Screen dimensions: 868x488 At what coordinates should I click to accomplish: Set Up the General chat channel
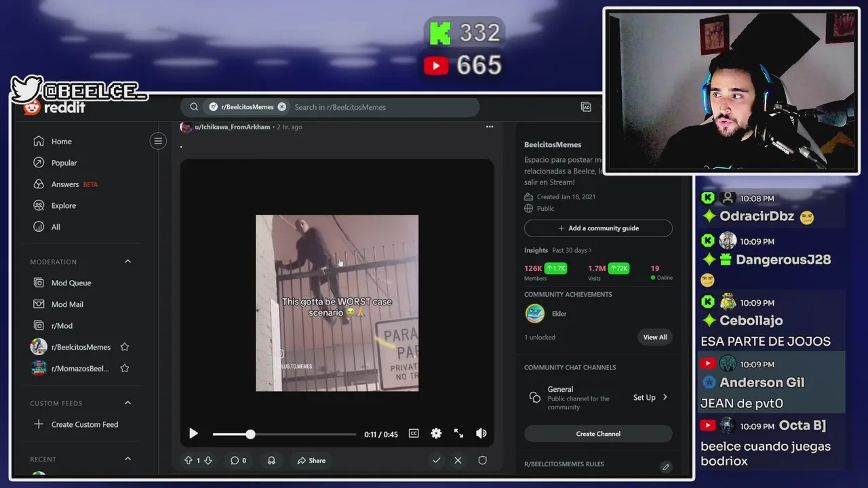(650, 398)
